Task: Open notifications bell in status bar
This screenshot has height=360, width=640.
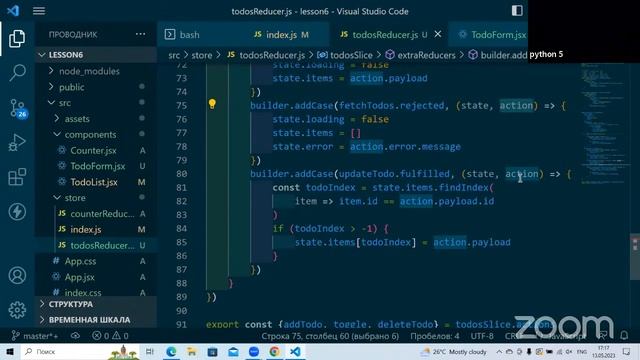Action: tap(624, 336)
